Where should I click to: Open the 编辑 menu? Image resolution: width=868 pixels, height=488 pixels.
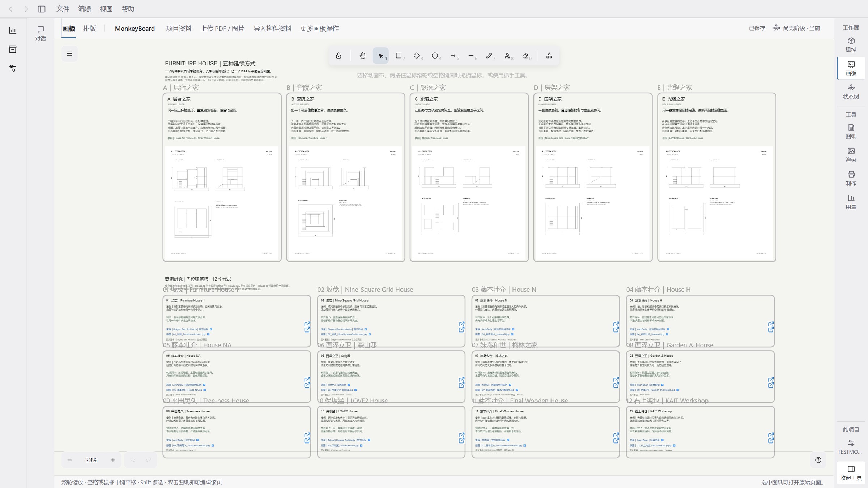[x=84, y=9]
